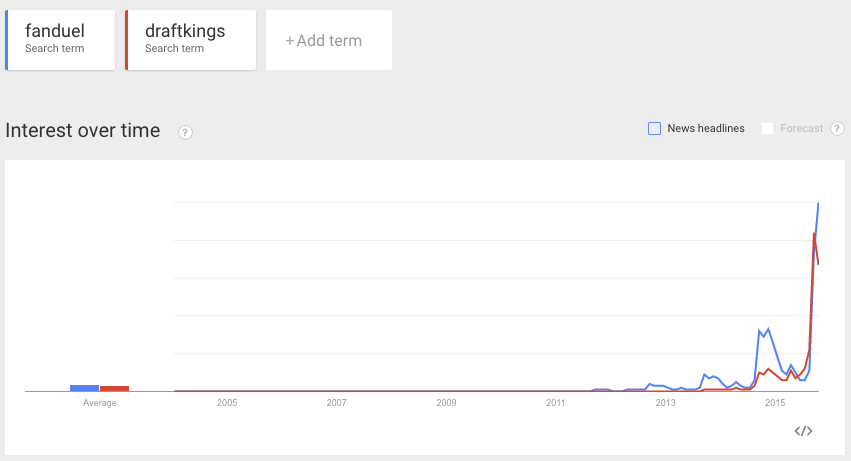This screenshot has height=461, width=851.
Task: Click the blue fanduel line's highest peak
Action: [819, 204]
